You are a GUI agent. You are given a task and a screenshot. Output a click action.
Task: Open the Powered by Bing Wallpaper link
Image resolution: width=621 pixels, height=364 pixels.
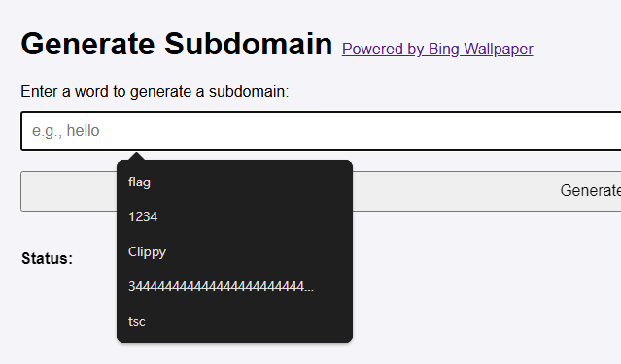click(x=437, y=50)
